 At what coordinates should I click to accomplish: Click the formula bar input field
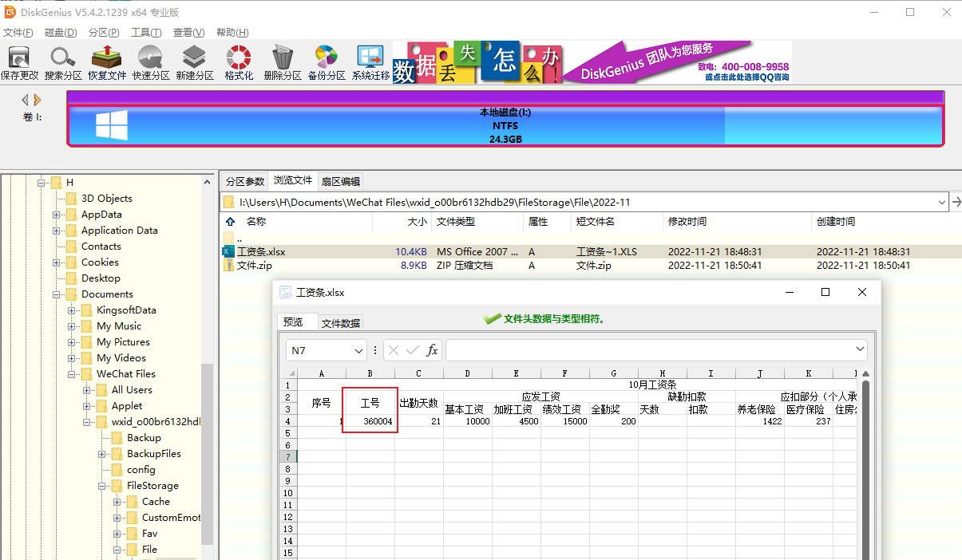click(x=649, y=350)
